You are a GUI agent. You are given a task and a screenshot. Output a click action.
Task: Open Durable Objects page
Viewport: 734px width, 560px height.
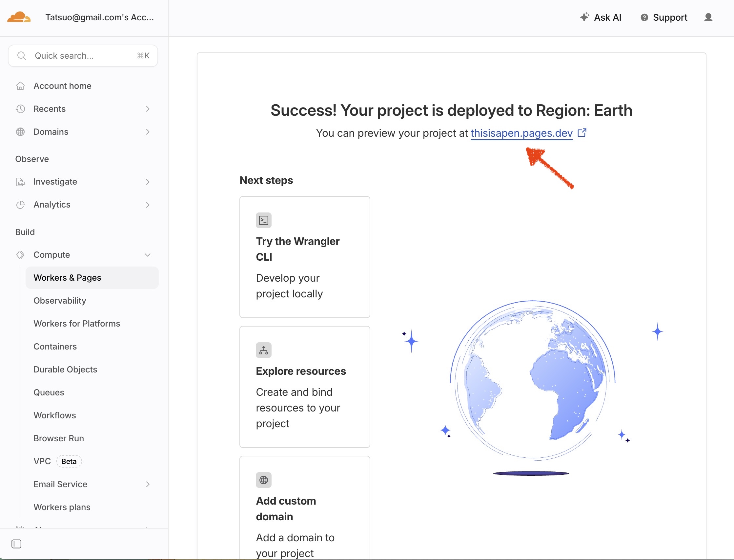pos(65,370)
